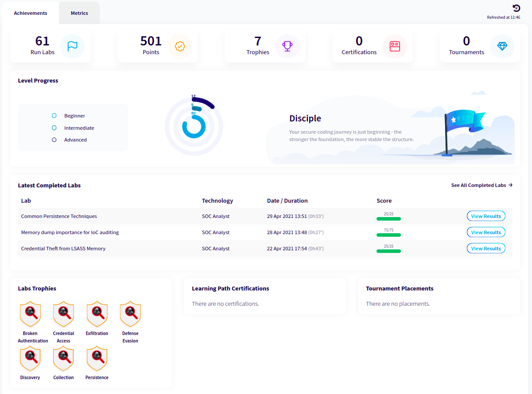Switch to the Achievements tab

[30, 13]
